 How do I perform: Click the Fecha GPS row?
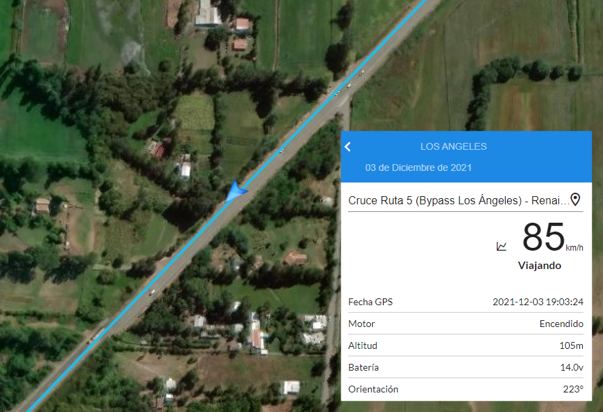pos(466,302)
